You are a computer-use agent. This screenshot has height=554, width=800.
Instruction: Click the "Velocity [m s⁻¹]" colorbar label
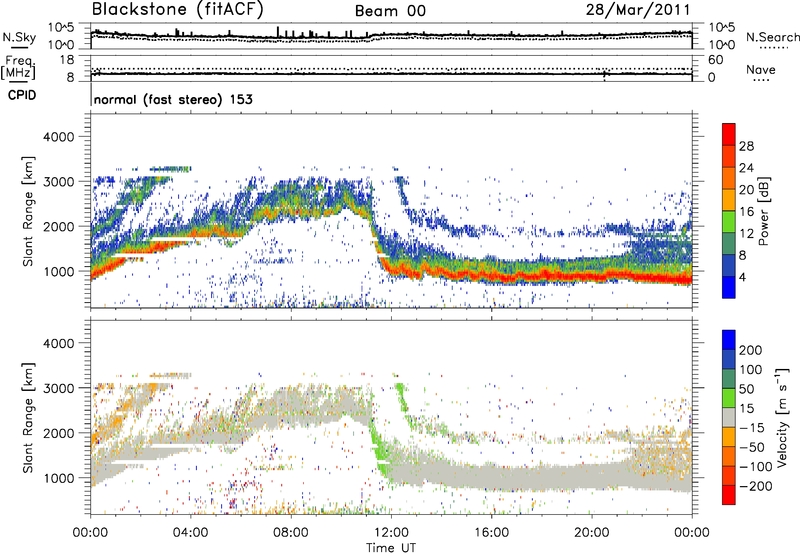tap(781, 417)
